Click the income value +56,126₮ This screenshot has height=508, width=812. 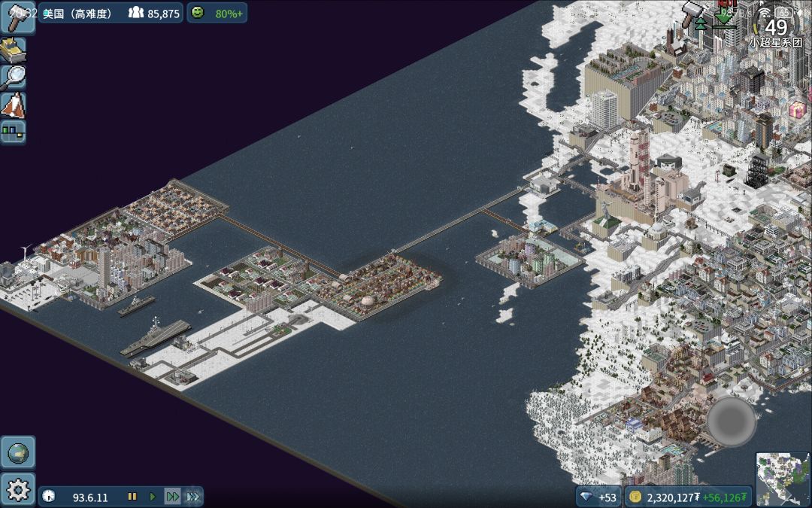click(725, 497)
